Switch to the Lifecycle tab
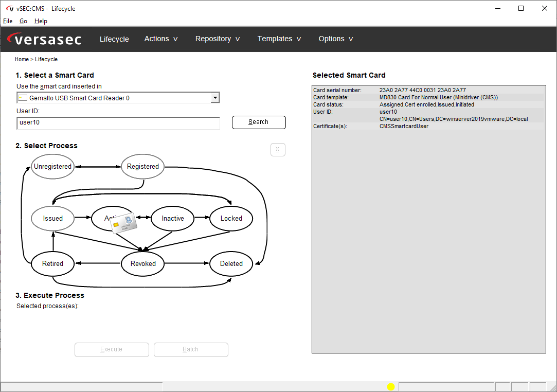The height and width of the screenshot is (392, 557). coord(114,39)
